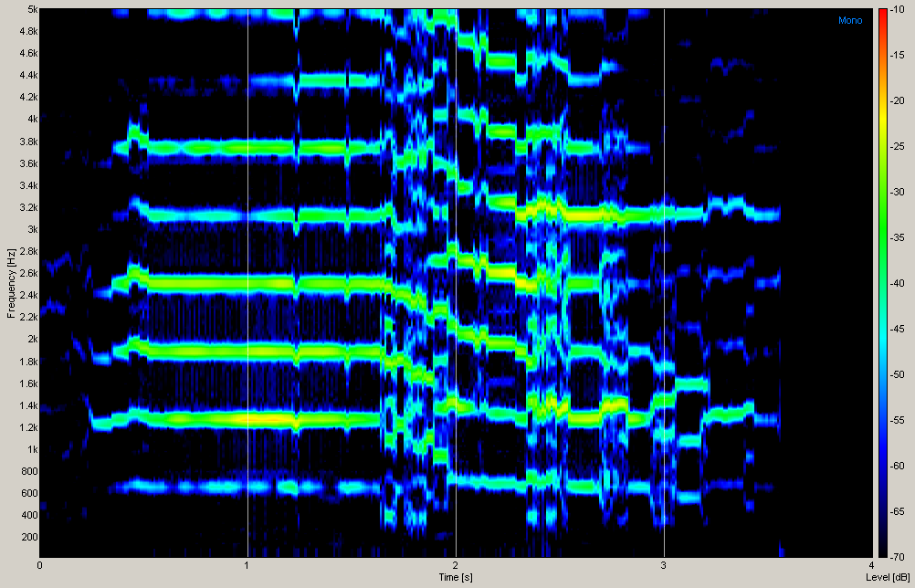Click the Time [s] axis title
915x588 pixels.
click(456, 577)
